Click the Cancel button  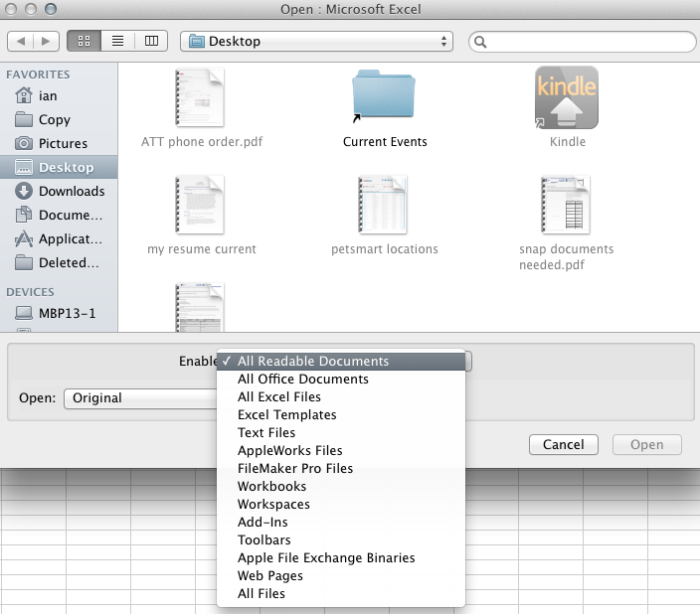click(x=564, y=444)
